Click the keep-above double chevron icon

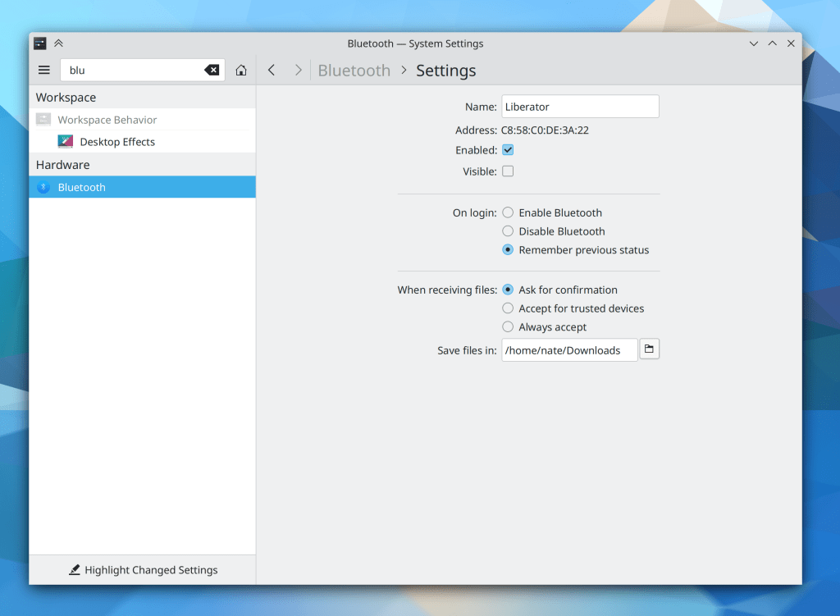[58, 43]
